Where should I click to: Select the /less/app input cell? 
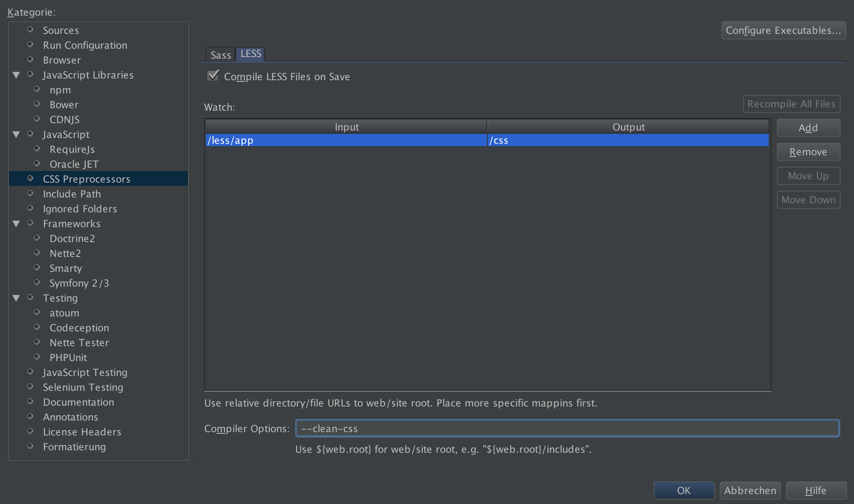[346, 140]
